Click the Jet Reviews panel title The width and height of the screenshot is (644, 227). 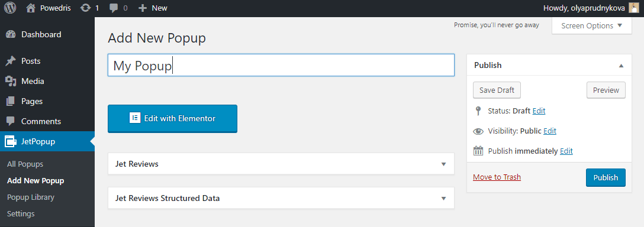pos(137,164)
